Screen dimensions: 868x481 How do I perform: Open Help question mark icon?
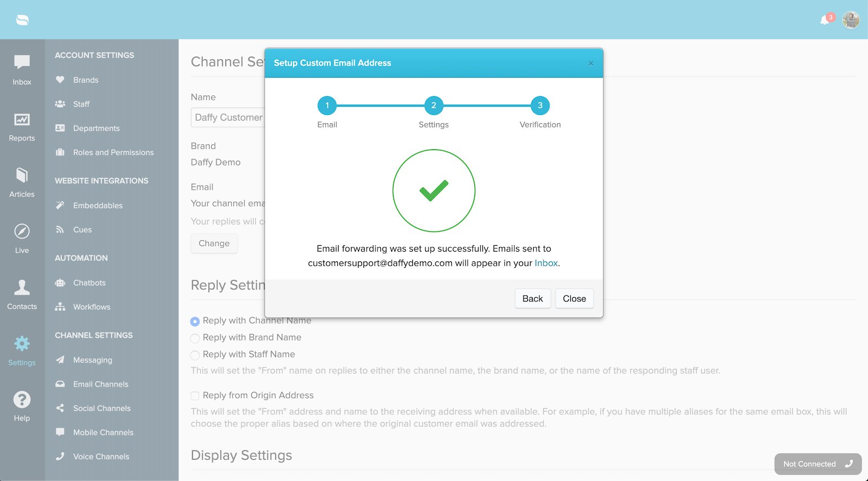22,400
